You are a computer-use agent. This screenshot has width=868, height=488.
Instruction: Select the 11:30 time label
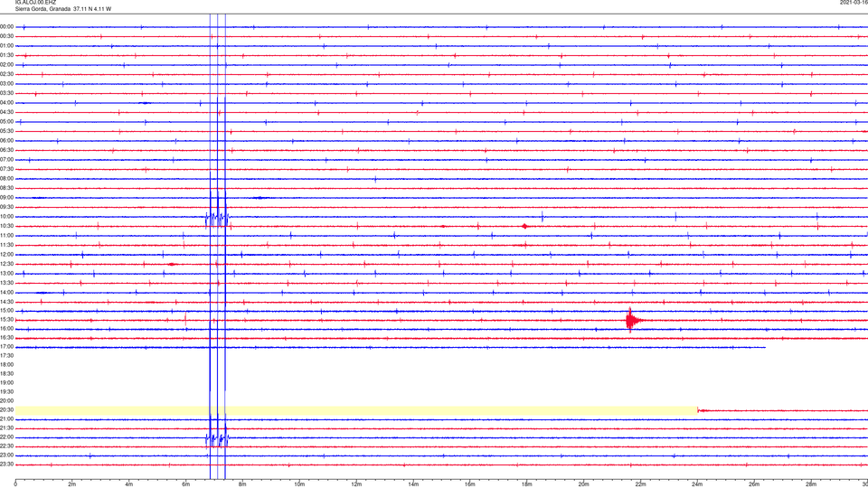(x=6, y=245)
